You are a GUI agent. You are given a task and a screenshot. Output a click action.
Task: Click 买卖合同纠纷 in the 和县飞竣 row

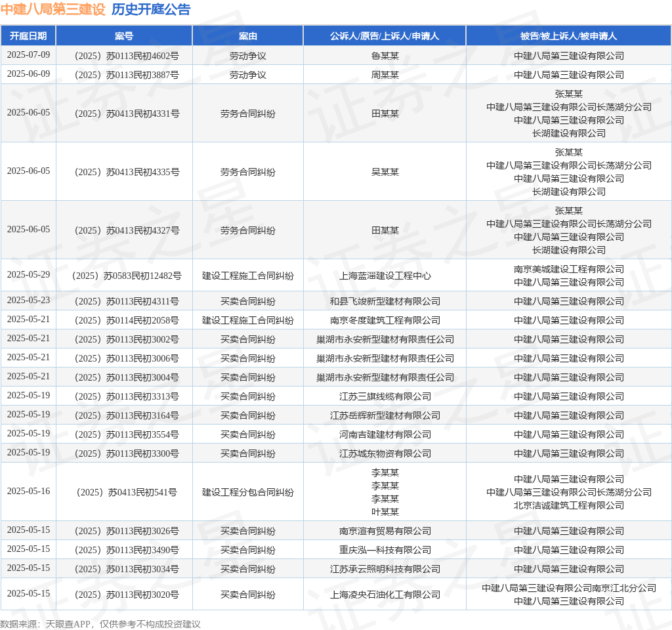click(247, 301)
